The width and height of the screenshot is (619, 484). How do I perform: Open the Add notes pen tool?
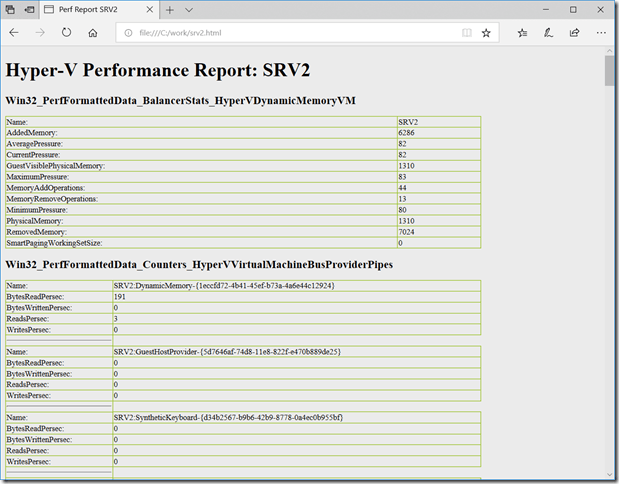(548, 33)
